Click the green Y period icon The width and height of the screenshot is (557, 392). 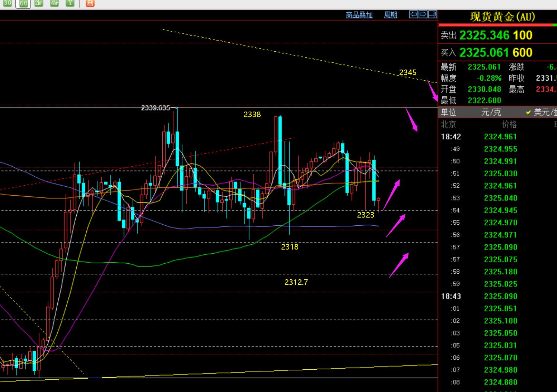[70, 3]
